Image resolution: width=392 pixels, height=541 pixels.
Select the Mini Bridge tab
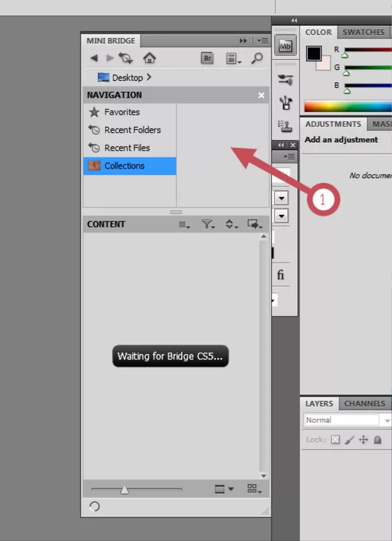[111, 40]
